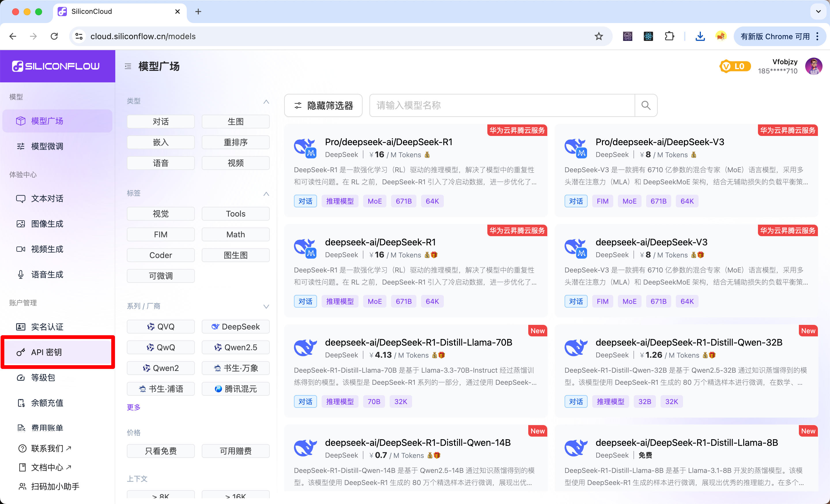Open 语音生成 in the sidebar
The image size is (830, 504).
click(x=57, y=275)
